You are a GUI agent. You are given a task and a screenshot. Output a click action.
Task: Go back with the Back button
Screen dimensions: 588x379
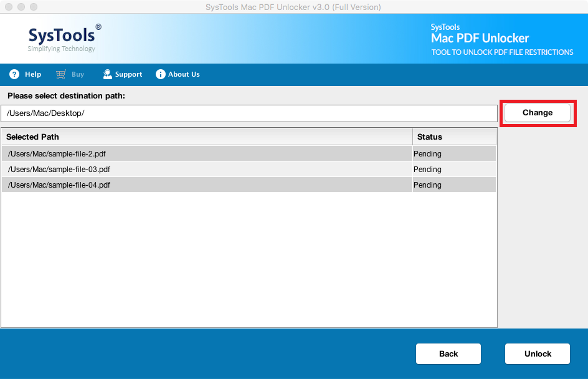448,353
